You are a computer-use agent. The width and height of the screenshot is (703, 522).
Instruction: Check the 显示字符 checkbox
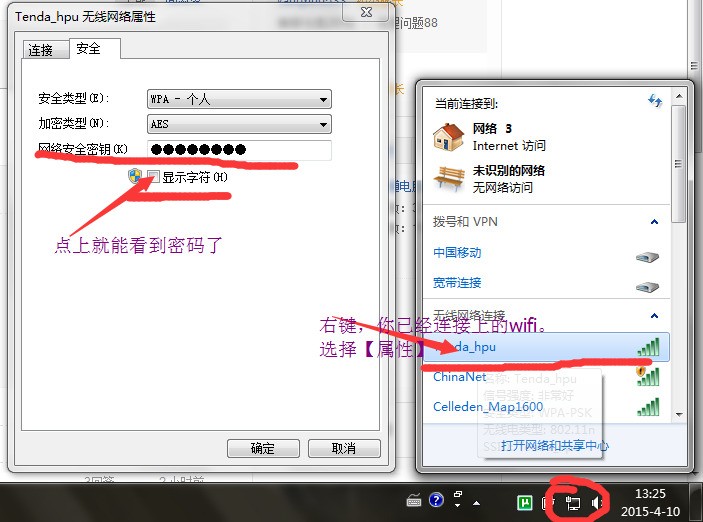[x=153, y=177]
